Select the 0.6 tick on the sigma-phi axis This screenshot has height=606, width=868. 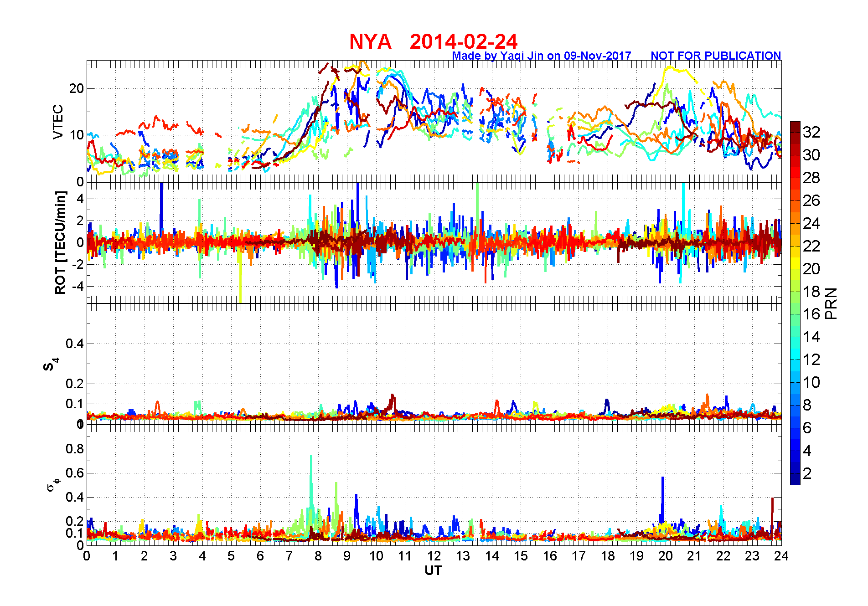75,473
